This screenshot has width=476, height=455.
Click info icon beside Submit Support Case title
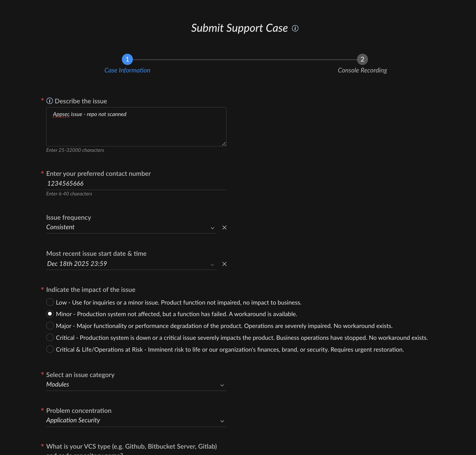tap(295, 28)
